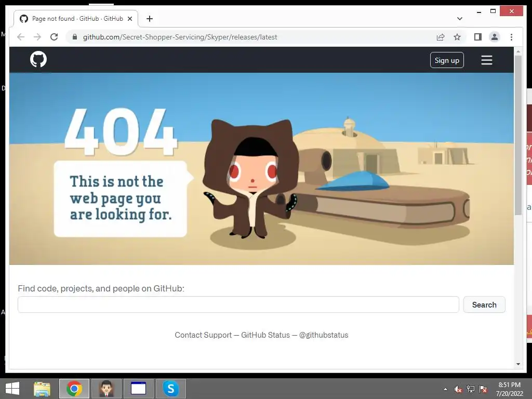Viewport: 532px width, 399px height.
Task: Reload the page with the refresh icon
Action: pyautogui.click(x=54, y=37)
